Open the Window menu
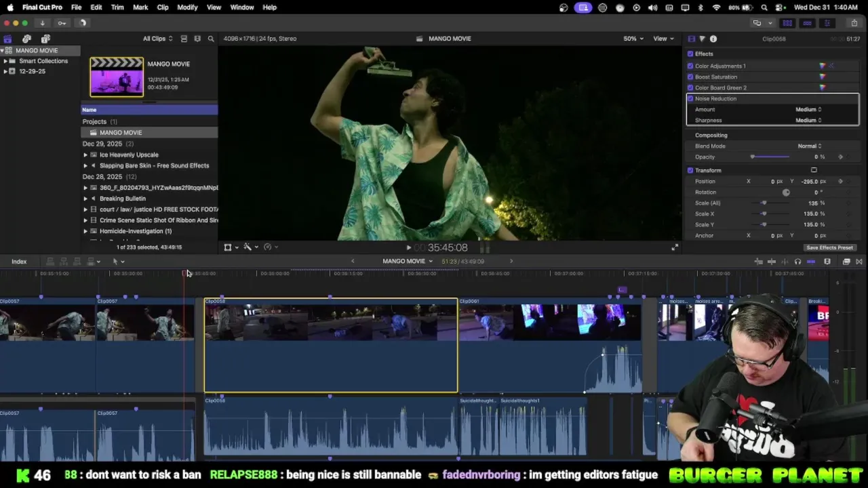Viewport: 868px width, 488px height. click(x=242, y=7)
